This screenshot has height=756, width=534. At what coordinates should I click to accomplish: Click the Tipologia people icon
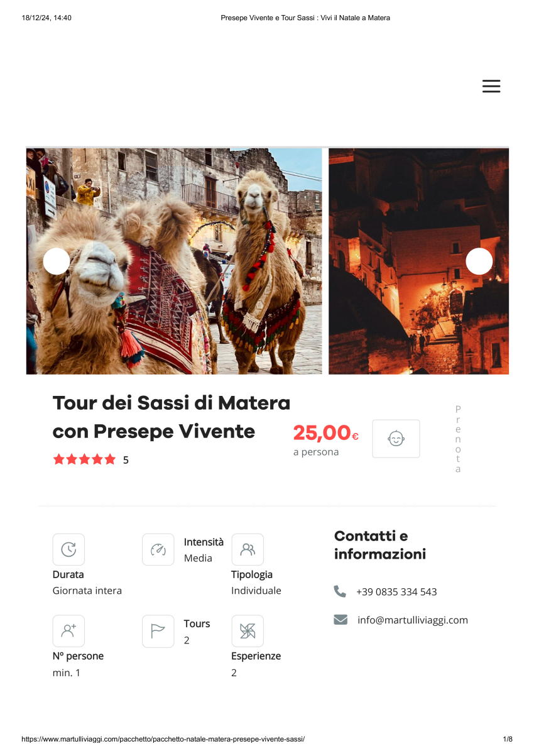click(248, 549)
